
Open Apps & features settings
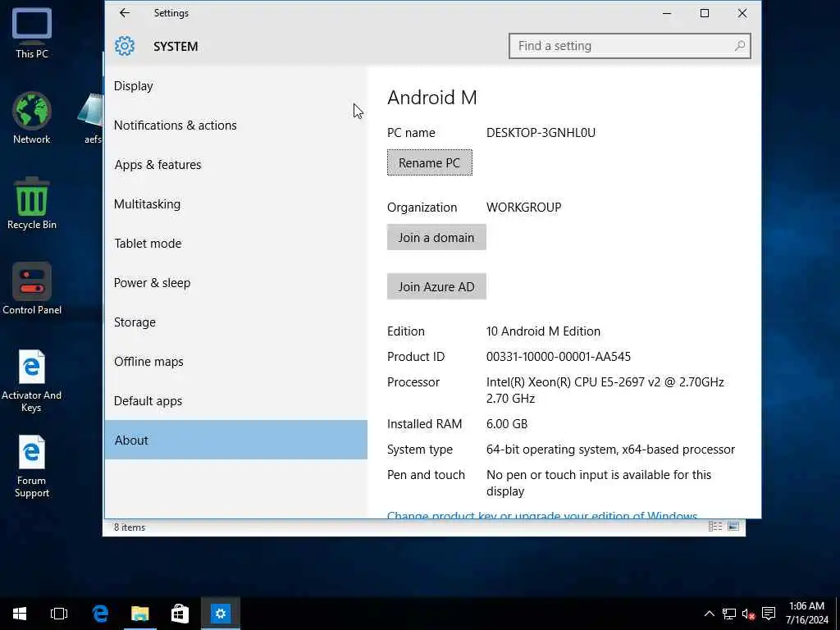[235, 164]
